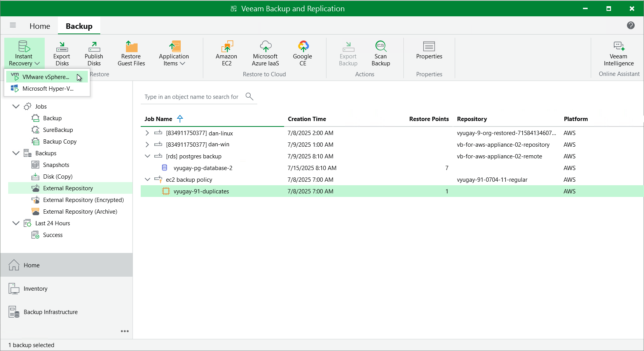
Task: Sort by Creation Time column
Action: 307,119
